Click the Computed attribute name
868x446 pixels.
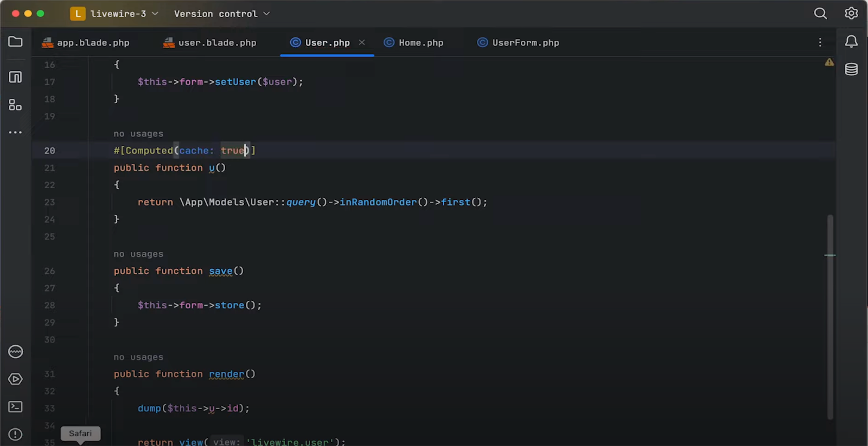coord(149,151)
